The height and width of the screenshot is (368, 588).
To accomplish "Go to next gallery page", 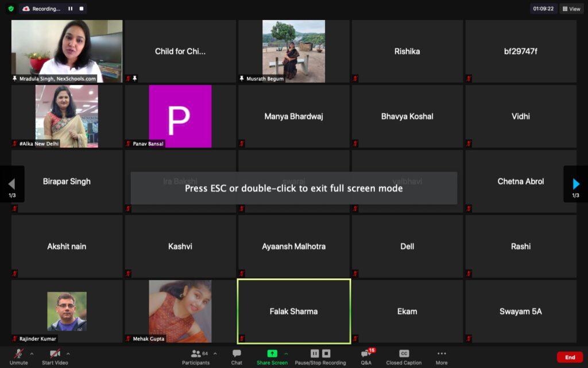I will tap(576, 184).
